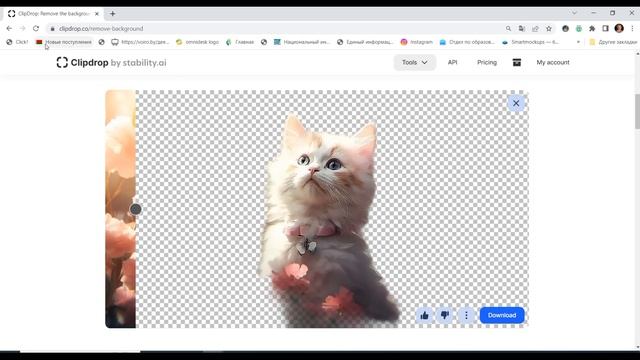This screenshot has width=640, height=360.
Task: Open the Smartmockups bookmark
Action: pyautogui.click(x=530, y=42)
